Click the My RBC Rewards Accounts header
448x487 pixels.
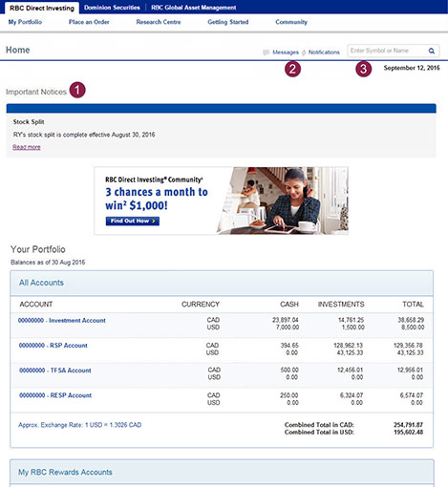click(222, 472)
